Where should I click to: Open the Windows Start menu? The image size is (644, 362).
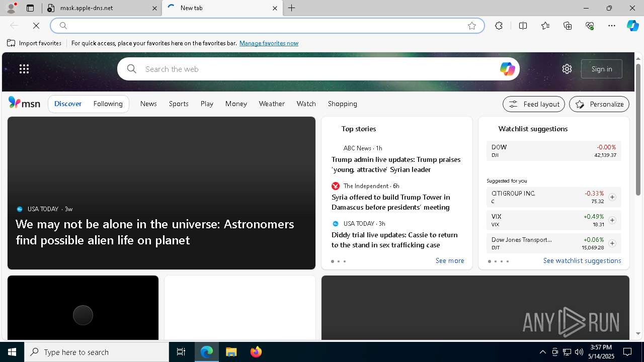coord(12,352)
